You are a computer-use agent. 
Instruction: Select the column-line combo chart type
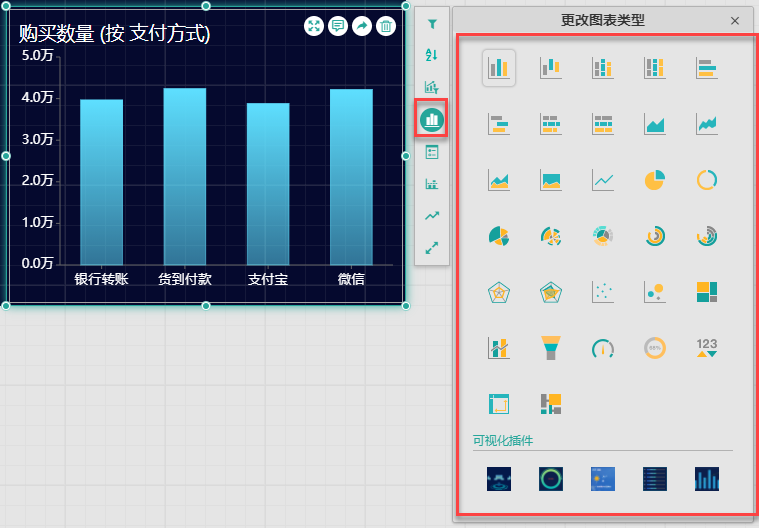click(x=499, y=348)
